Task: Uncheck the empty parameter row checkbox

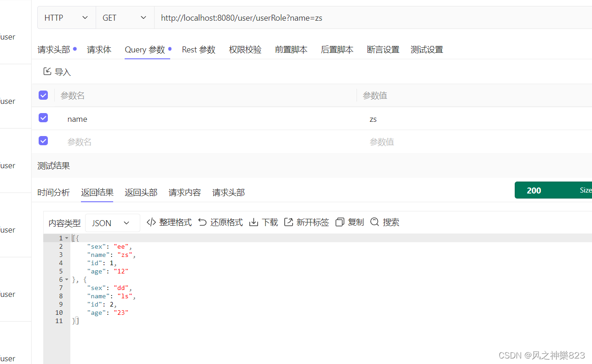Action: pyautogui.click(x=43, y=141)
